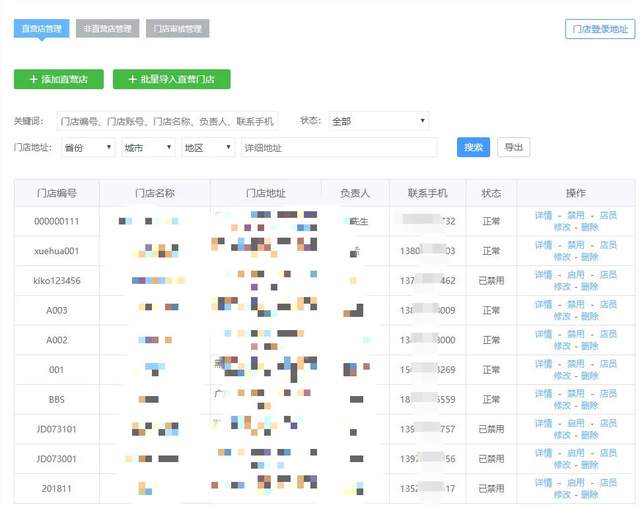
Task: Click the 联系手机 column header
Action: click(428, 193)
